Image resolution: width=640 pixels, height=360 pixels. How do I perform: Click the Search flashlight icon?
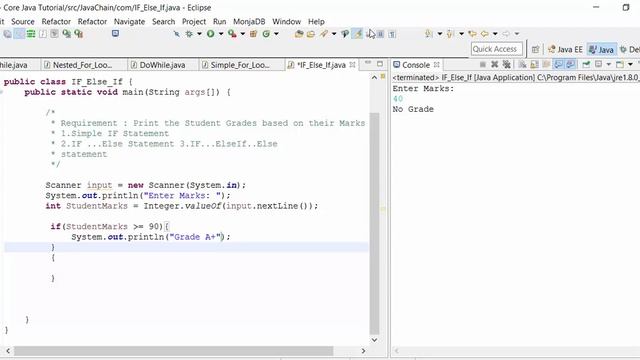pos(324,34)
